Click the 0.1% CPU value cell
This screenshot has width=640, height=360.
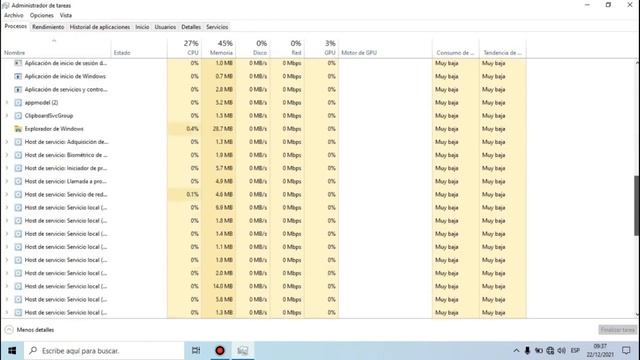[x=184, y=194]
